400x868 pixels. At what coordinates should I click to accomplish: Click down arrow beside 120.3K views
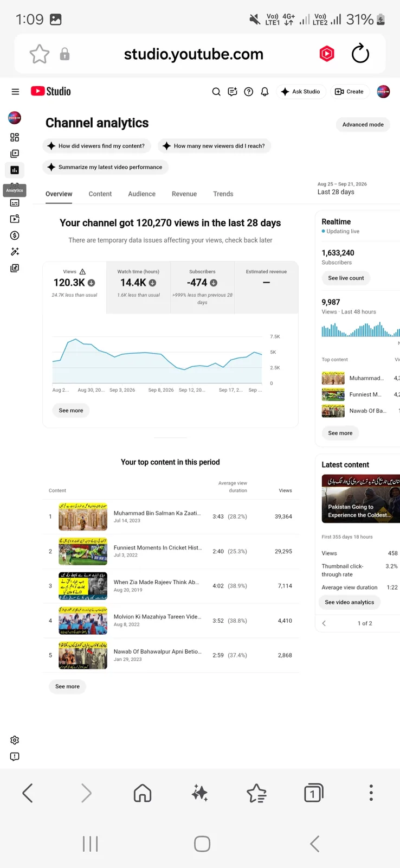click(x=92, y=283)
